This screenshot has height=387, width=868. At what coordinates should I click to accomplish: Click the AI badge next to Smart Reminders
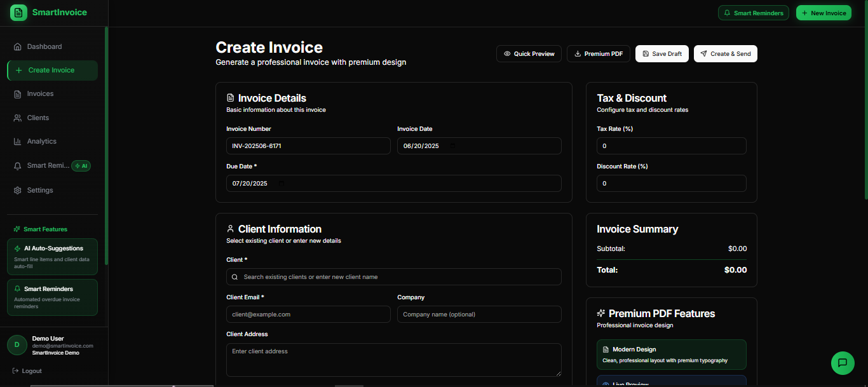click(x=81, y=166)
